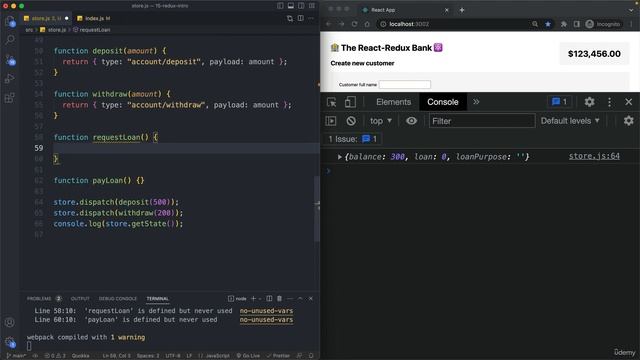
Task: Switch to the index.js editor tab
Action: (x=93, y=18)
